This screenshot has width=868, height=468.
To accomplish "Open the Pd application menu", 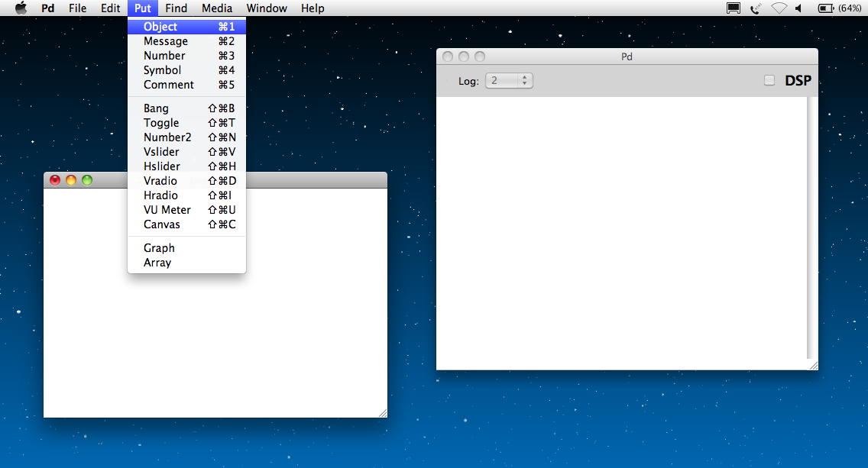I will pos(48,8).
